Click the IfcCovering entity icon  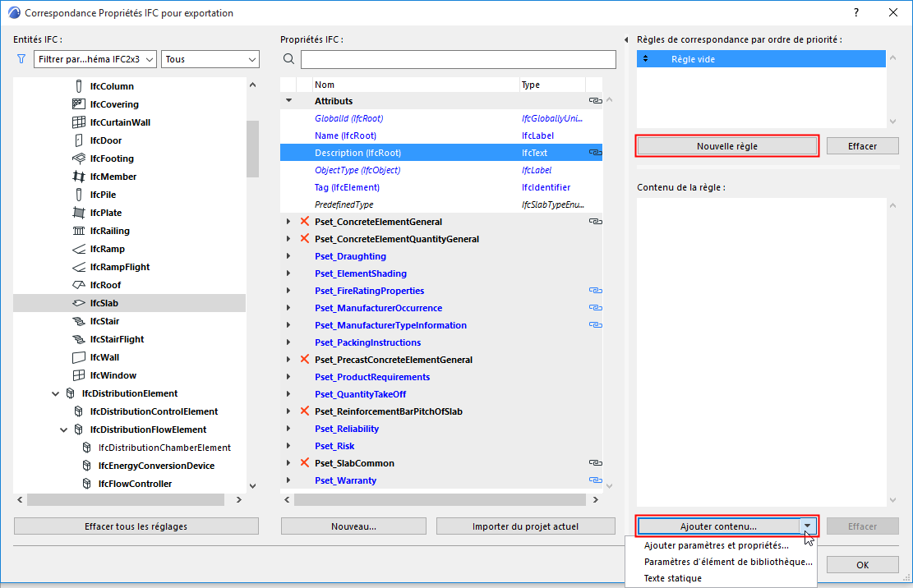point(79,104)
